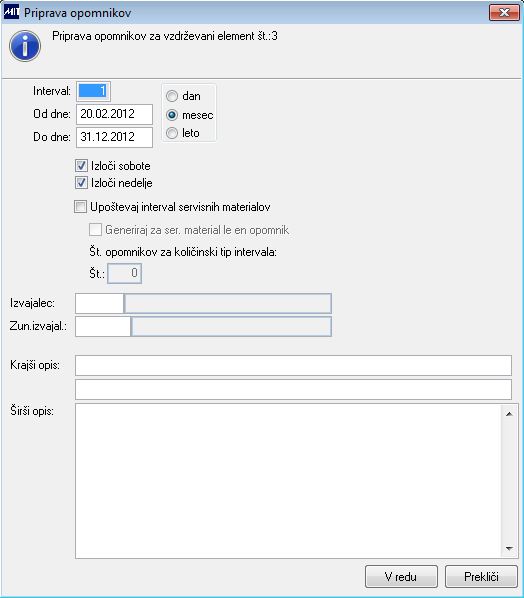This screenshot has width=524, height=598.
Task: Close the Priprava opomnikov dialog
Action: [x=504, y=13]
